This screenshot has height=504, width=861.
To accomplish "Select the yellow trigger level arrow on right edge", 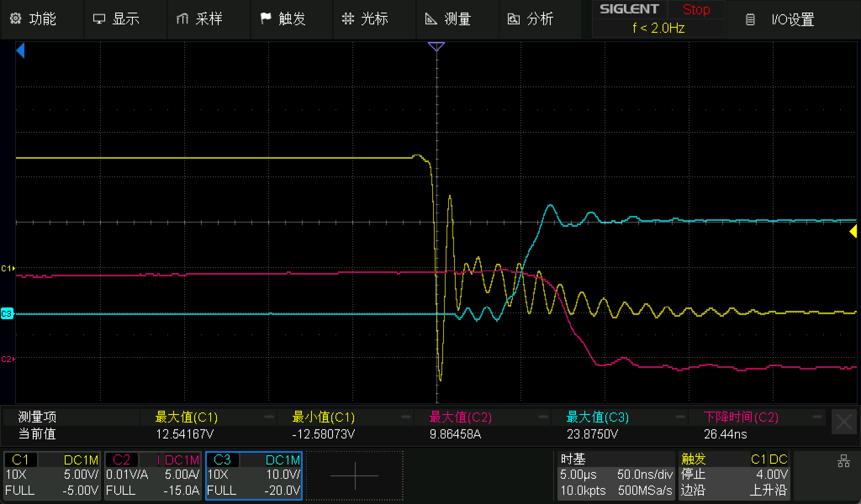I will point(853,231).
